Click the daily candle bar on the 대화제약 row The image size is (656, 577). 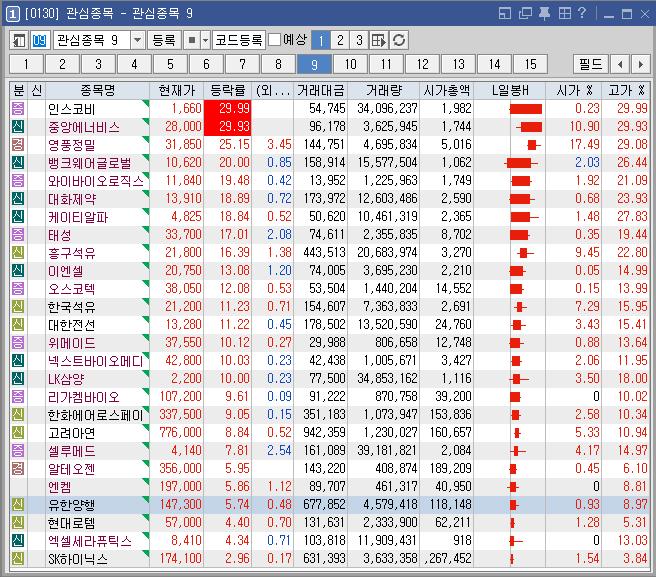(522, 199)
